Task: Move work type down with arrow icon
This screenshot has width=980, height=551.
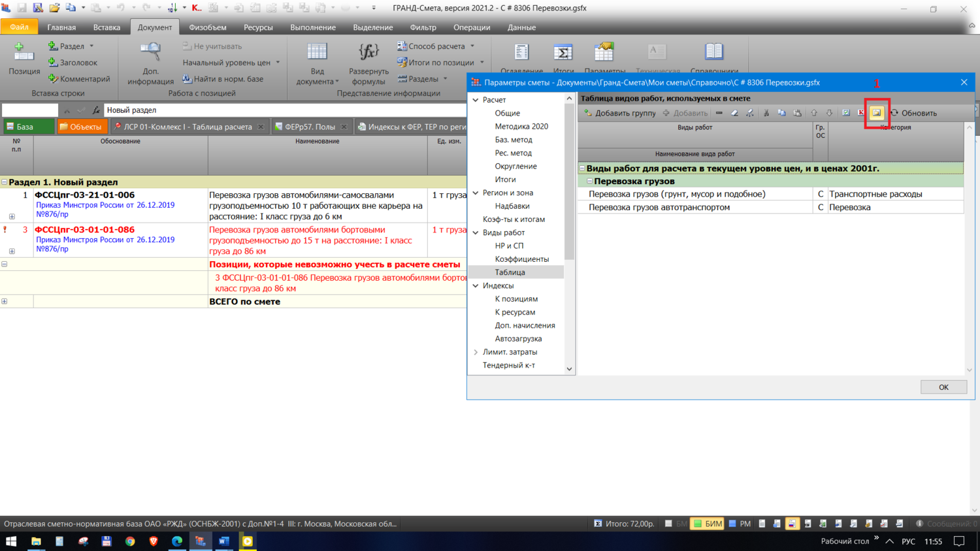Action: 829,113
